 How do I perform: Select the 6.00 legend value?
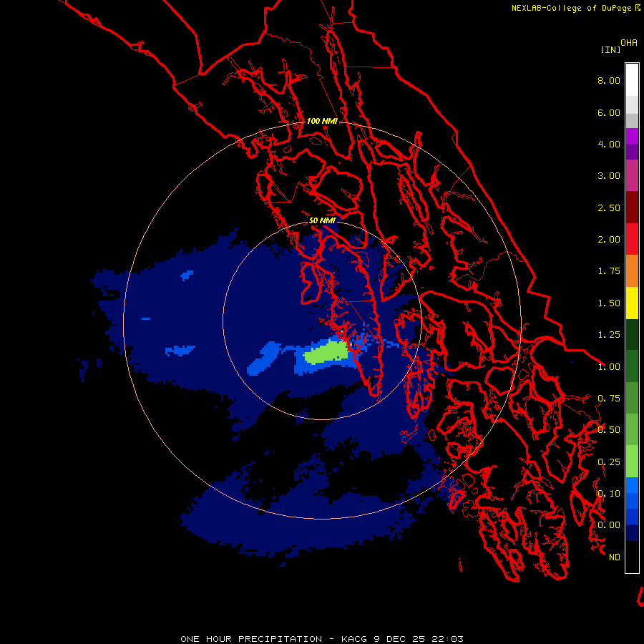click(609, 112)
